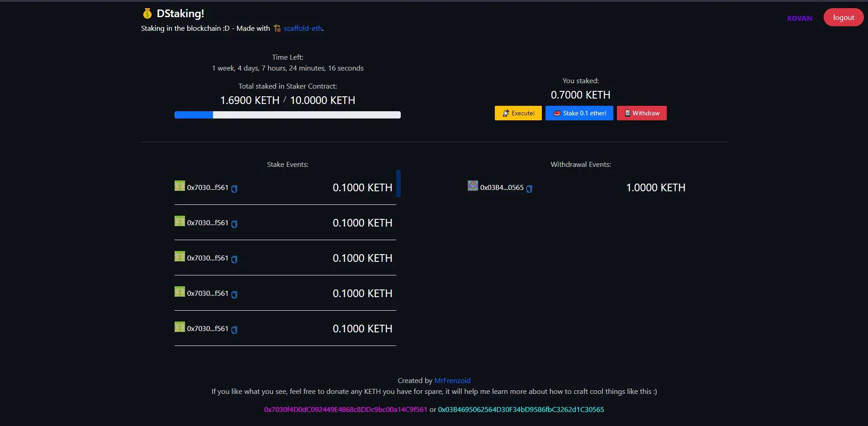The width and height of the screenshot is (868, 426).
Task: Visit the MrFrenzoid creator link
Action: click(452, 381)
